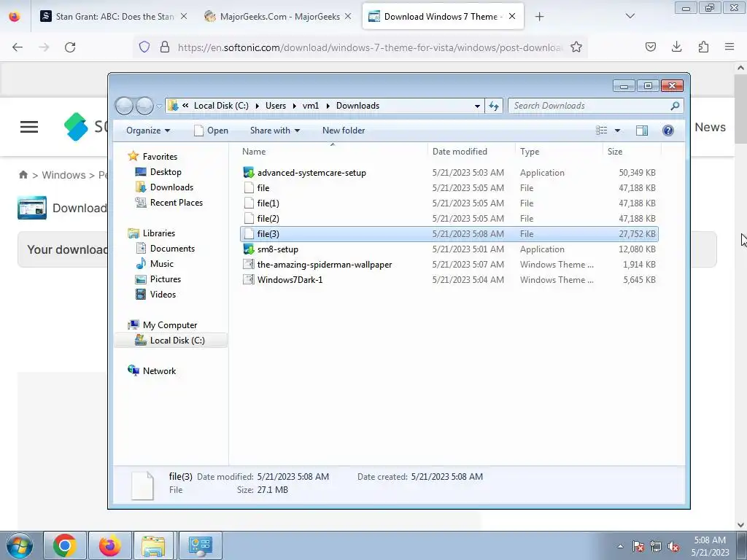Click Windows breadcrumb link on Softonic
This screenshot has height=560, width=747.
[64, 175]
